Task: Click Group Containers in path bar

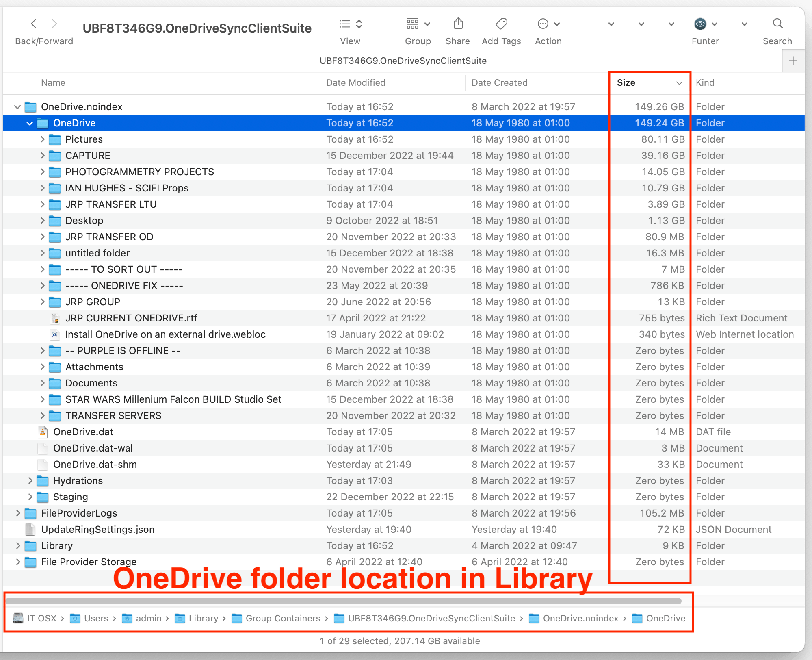Action: pyautogui.click(x=283, y=618)
